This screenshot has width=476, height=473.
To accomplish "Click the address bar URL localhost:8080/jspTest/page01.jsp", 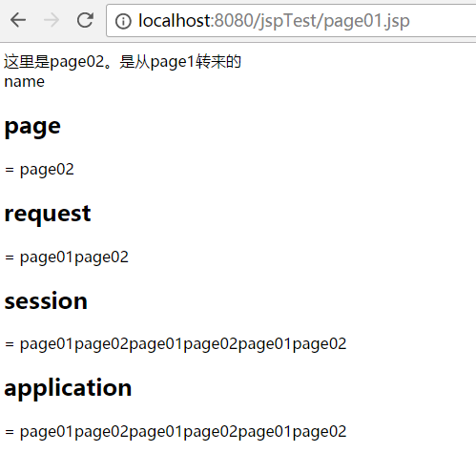I will [x=274, y=21].
